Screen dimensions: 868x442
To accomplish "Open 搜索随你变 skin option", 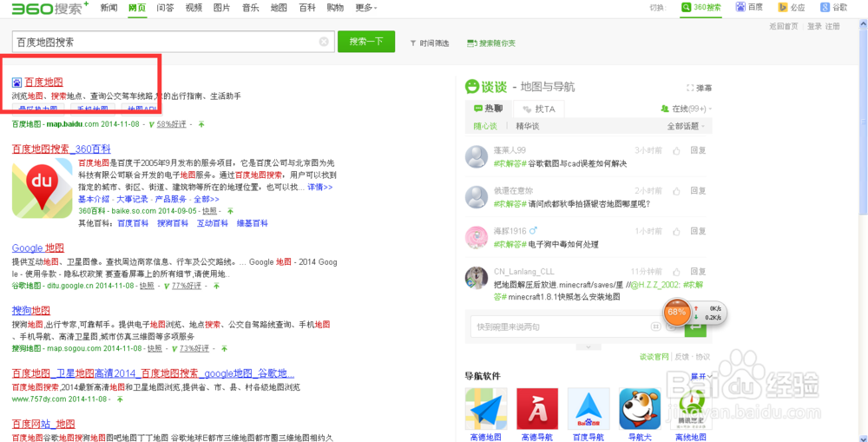I will point(491,43).
